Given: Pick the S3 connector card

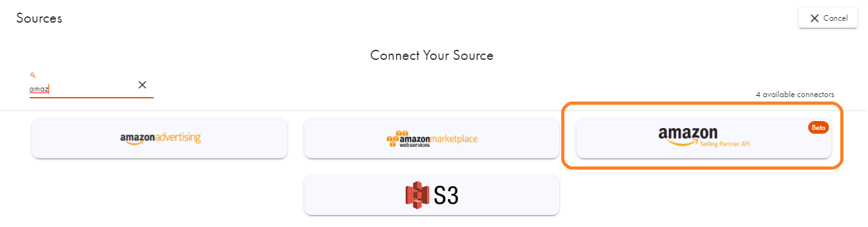Looking at the screenshot, I should 431,195.
